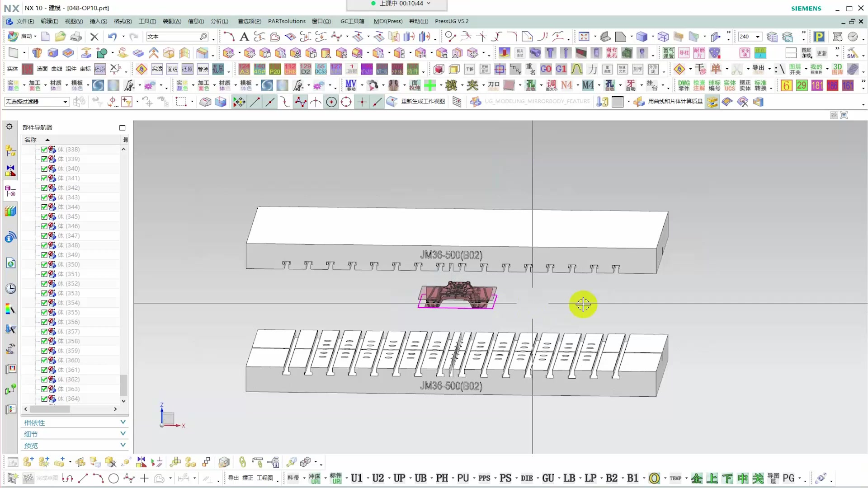Toggle checkbox for 体 (350)
The image size is (868, 488).
[44, 264]
